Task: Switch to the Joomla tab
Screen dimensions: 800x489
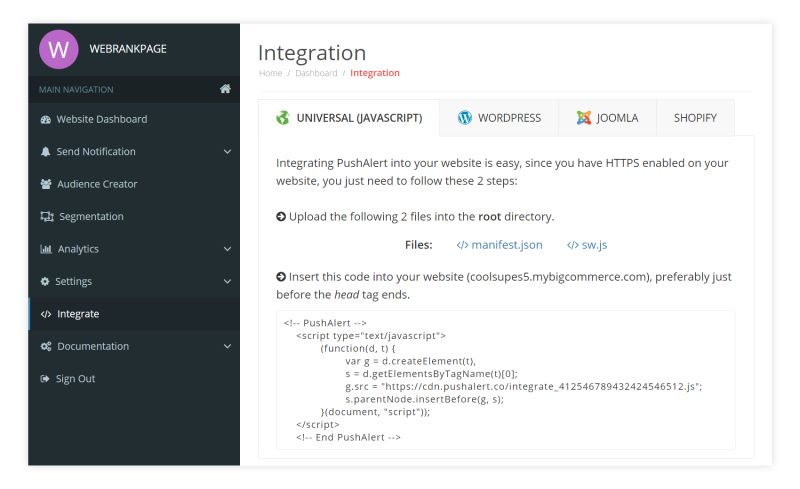Action: tap(607, 118)
